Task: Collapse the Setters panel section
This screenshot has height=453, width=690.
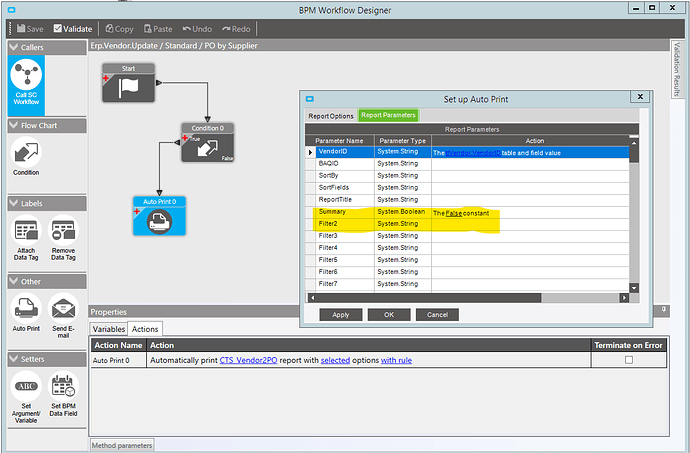Action: point(13,358)
